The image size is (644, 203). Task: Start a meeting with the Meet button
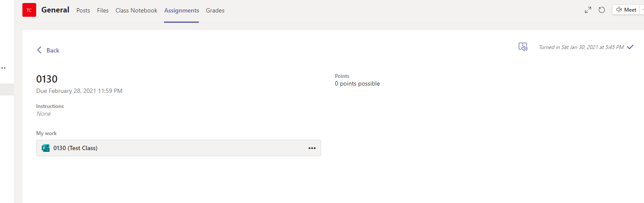coord(626,10)
